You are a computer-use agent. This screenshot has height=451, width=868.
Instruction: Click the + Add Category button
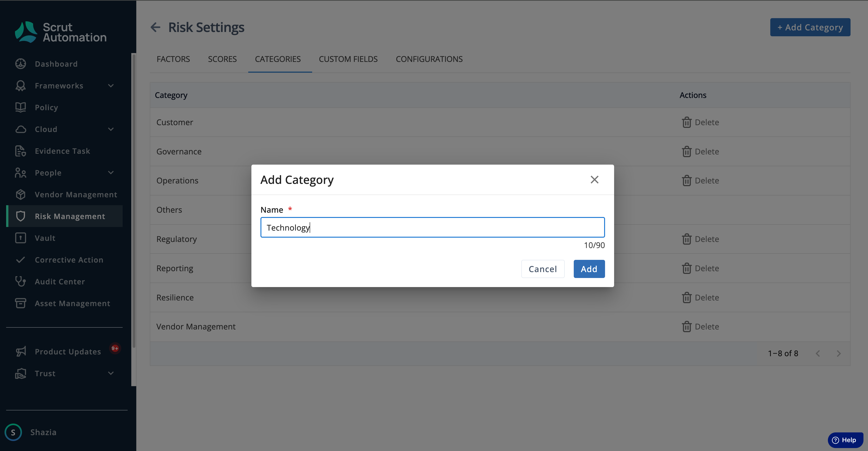pyautogui.click(x=810, y=27)
